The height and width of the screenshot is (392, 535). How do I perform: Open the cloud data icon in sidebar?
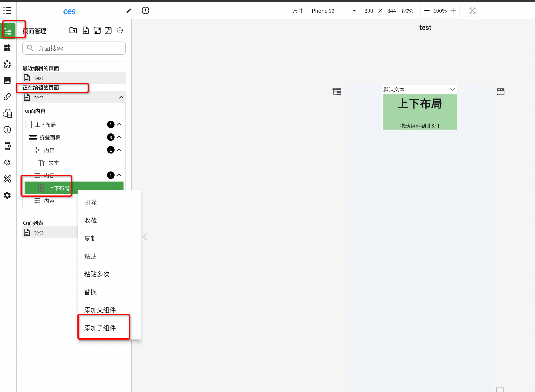click(7, 113)
